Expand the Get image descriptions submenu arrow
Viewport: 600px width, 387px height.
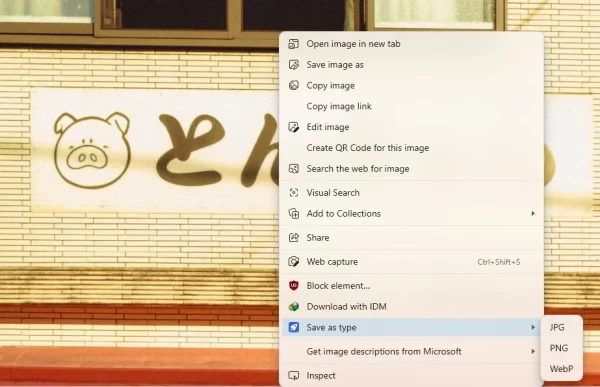533,351
